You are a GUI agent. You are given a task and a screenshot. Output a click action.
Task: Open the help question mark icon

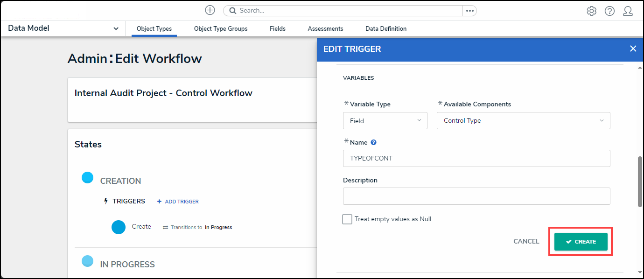point(609,11)
